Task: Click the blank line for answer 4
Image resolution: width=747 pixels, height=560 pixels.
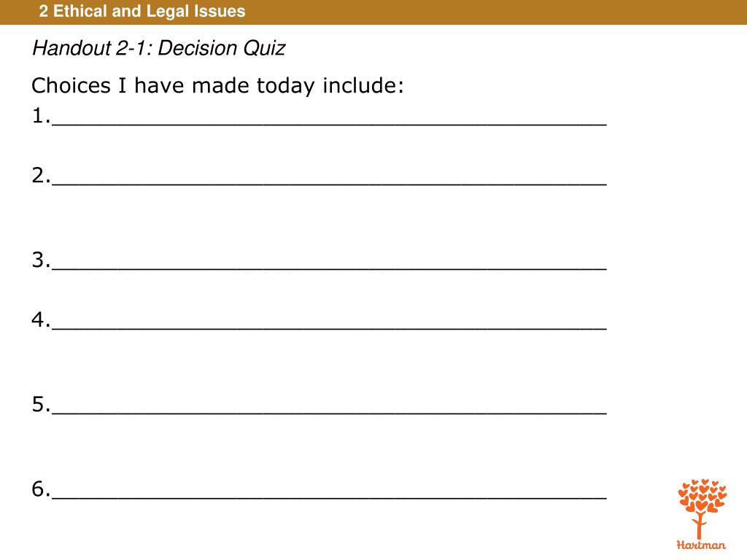Action: pyautogui.click(x=329, y=328)
